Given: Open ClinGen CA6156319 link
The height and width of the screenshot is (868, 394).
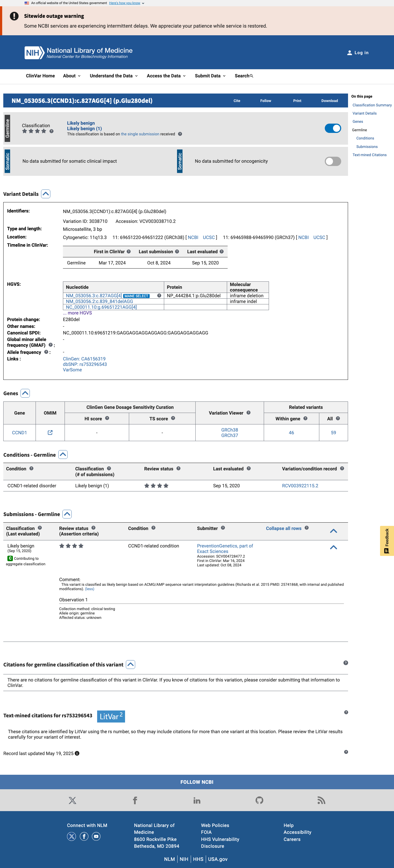Looking at the screenshot, I should coord(84,359).
